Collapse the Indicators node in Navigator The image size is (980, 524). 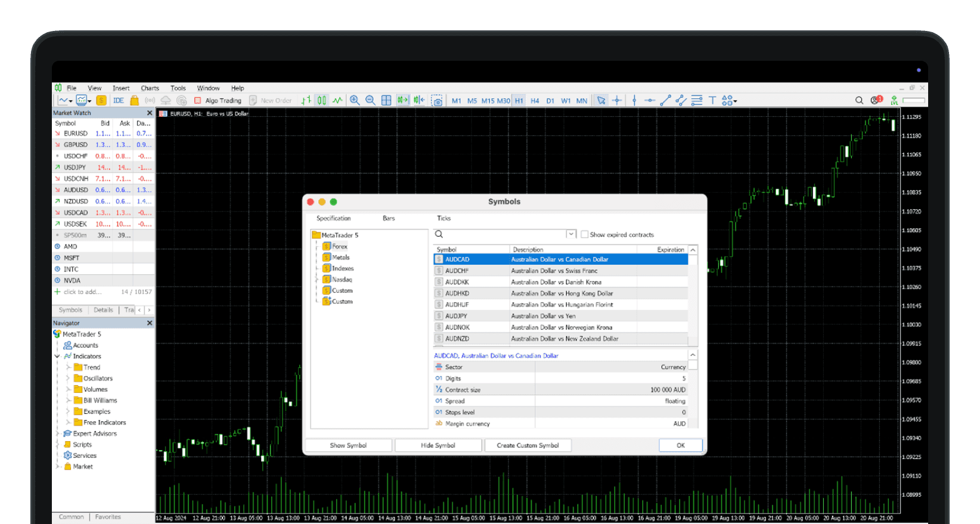(x=58, y=356)
